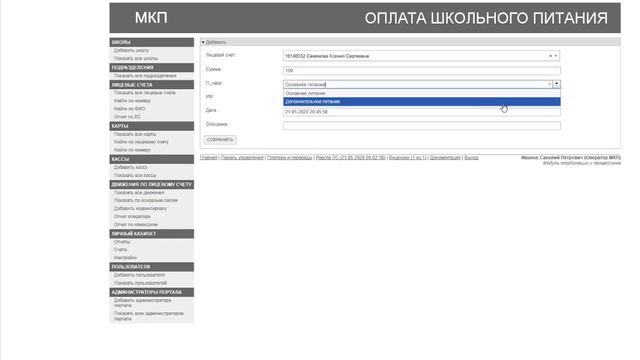Open the Лицензии (1 из 1) footer link
The image size is (640, 360).
[x=407, y=158]
